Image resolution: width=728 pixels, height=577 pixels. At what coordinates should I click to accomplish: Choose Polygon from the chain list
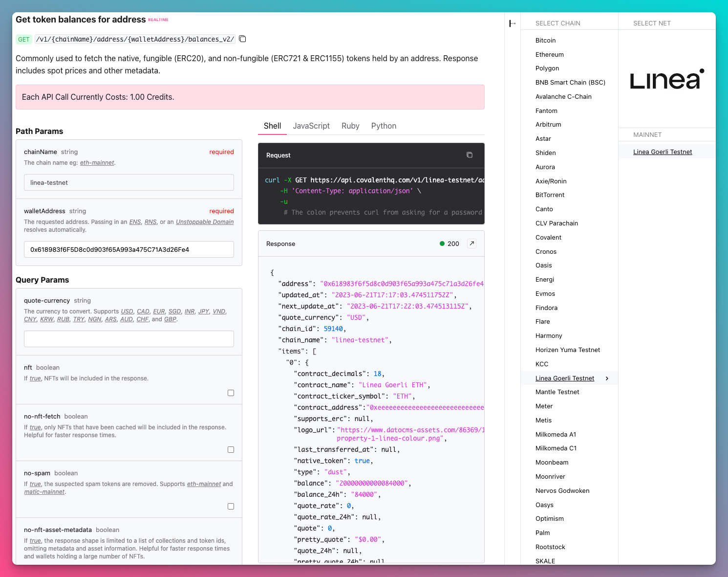[x=547, y=68]
